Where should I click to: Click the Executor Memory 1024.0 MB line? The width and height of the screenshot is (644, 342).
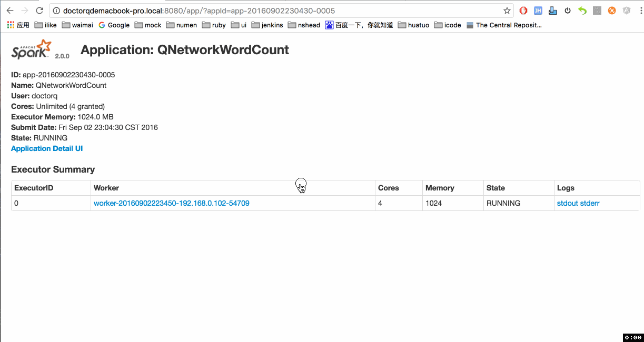(x=62, y=117)
